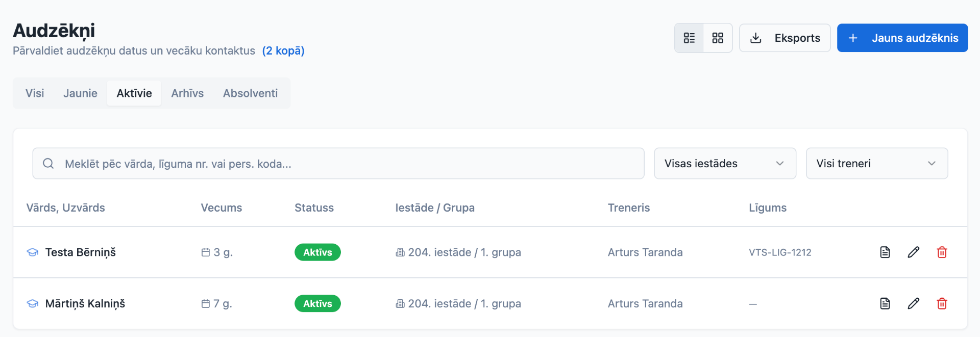Image resolution: width=980 pixels, height=337 pixels.
Task: Click contract number VTS-LIG-1212
Action: tap(780, 252)
